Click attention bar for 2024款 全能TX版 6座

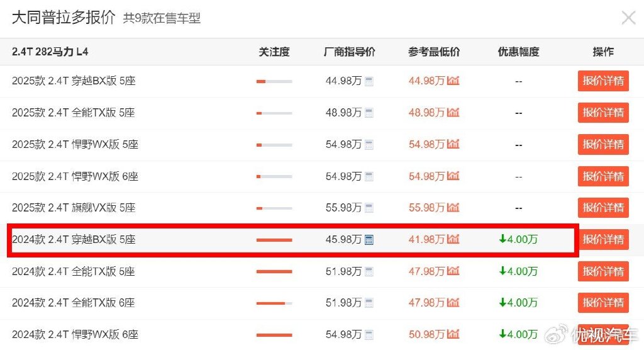pos(274,303)
